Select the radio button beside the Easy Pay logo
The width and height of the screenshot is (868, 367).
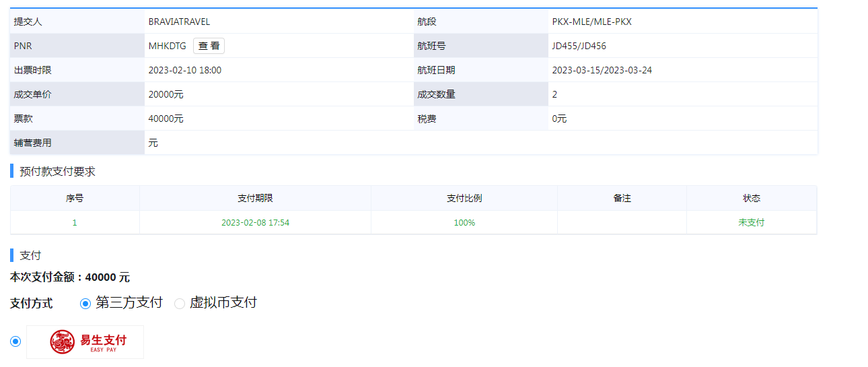point(15,342)
